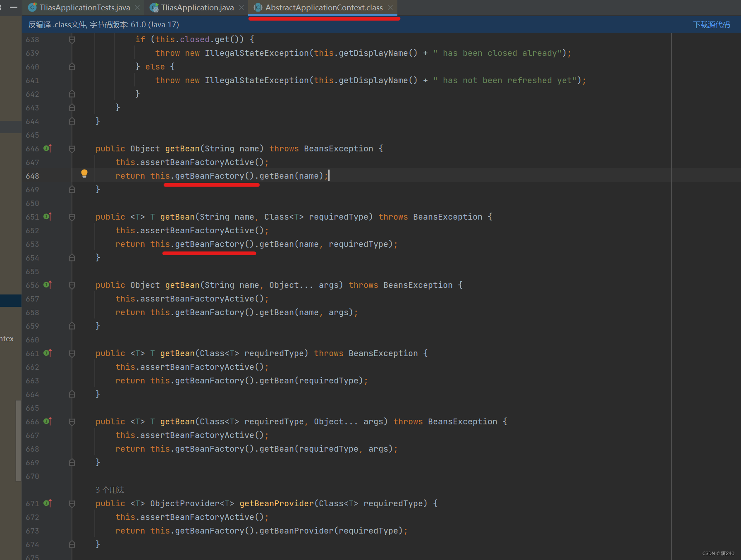Collapse the getBean method using the fold marker at line 646

(72, 148)
